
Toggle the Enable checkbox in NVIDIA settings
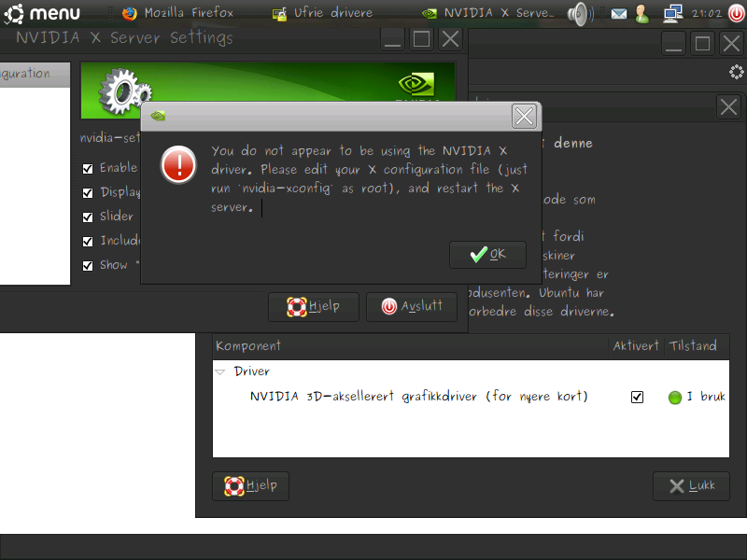point(88,169)
